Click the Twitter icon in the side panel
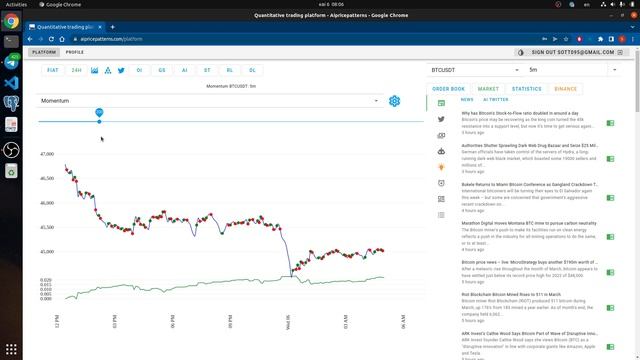640x360 pixels. 441,119
